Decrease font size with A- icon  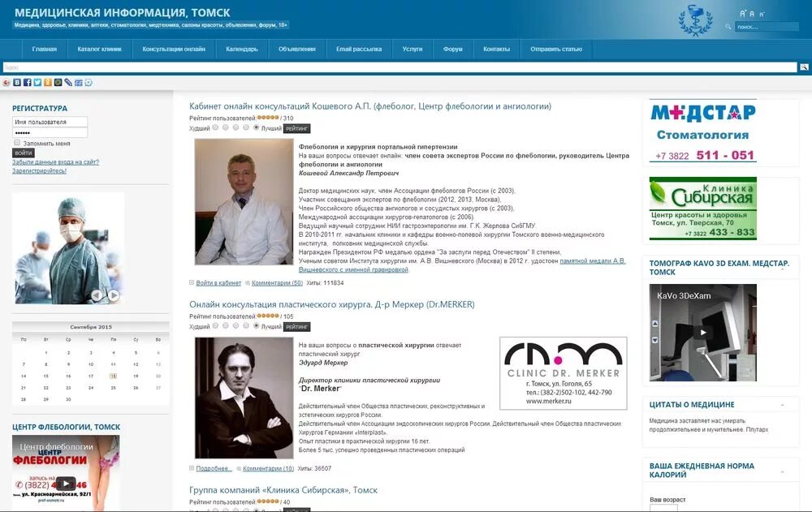pyautogui.click(x=762, y=15)
